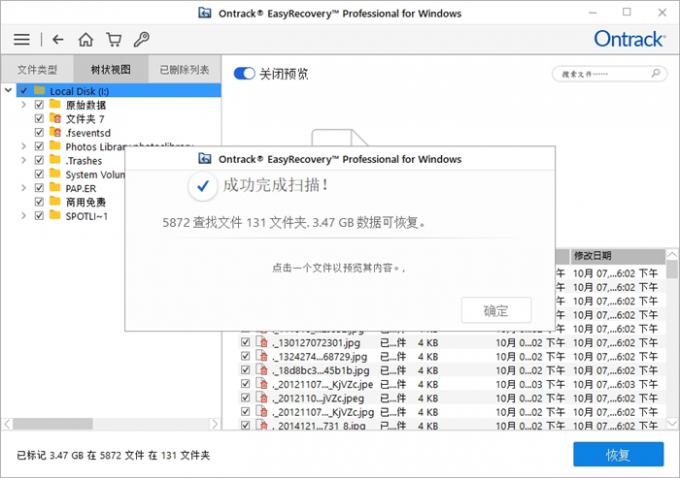Click the 修改日期 column header
The image size is (680, 478).
tap(617, 255)
